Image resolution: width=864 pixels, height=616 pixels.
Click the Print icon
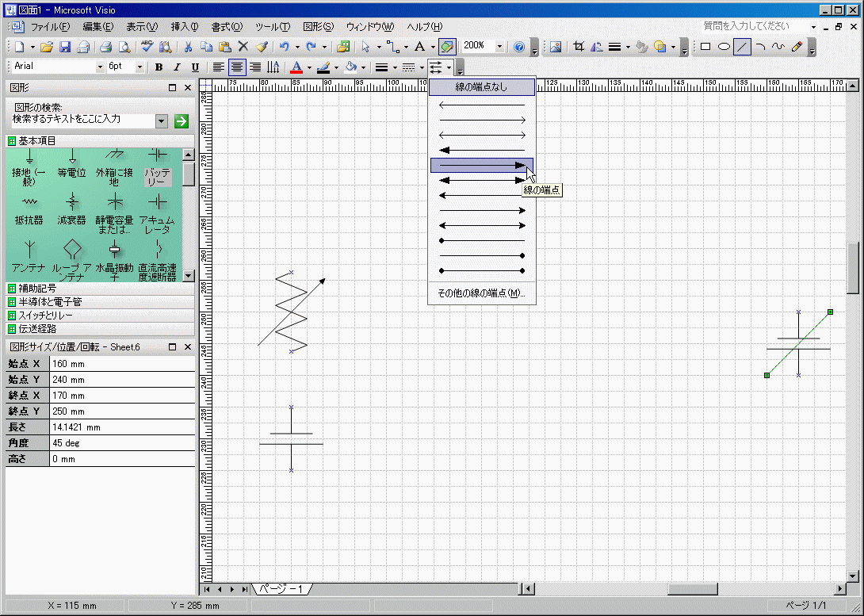[x=105, y=47]
